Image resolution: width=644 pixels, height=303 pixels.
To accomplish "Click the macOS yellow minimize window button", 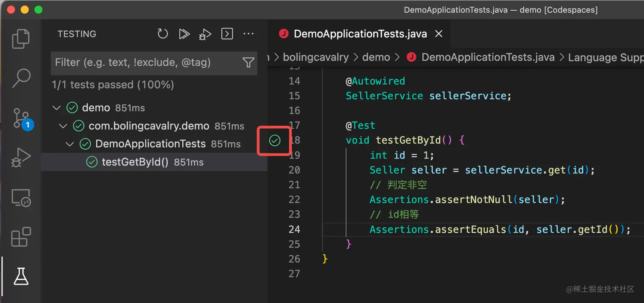I will [25, 9].
